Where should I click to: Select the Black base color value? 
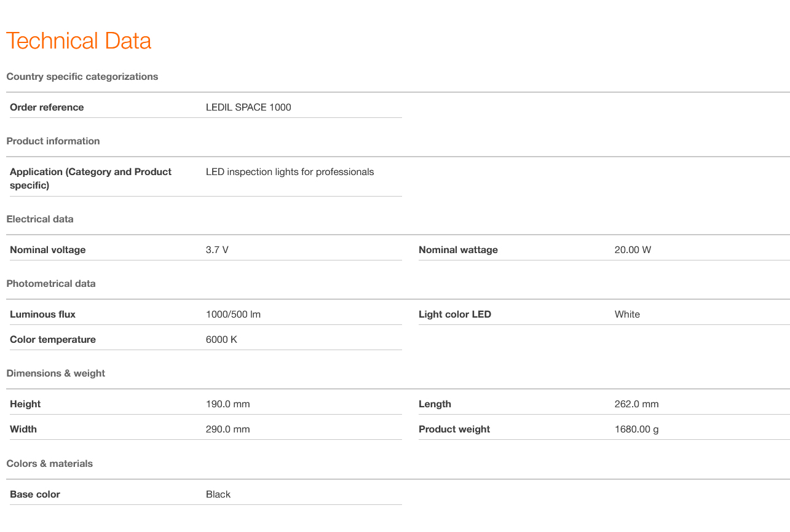[218, 495]
